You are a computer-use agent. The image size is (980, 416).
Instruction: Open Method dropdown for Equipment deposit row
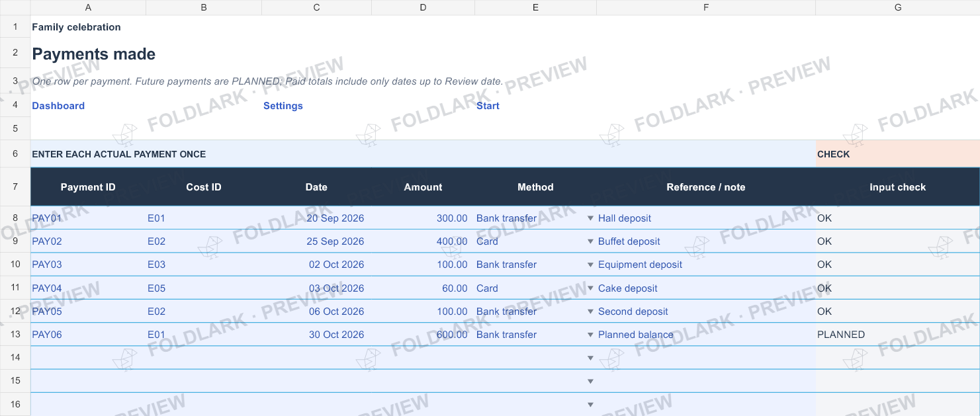(x=590, y=265)
